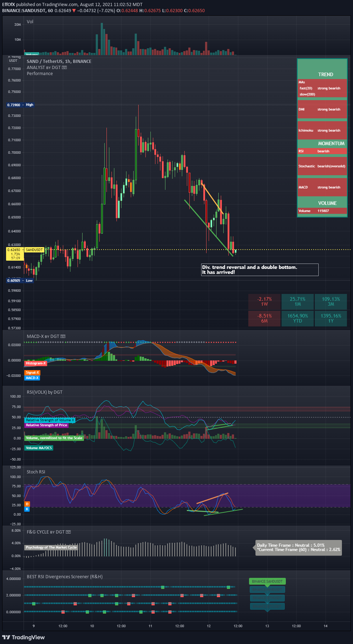Viewport: 353px width, 644px height.
Task: Click the 13 date on time axis
Action: [x=267, y=626]
